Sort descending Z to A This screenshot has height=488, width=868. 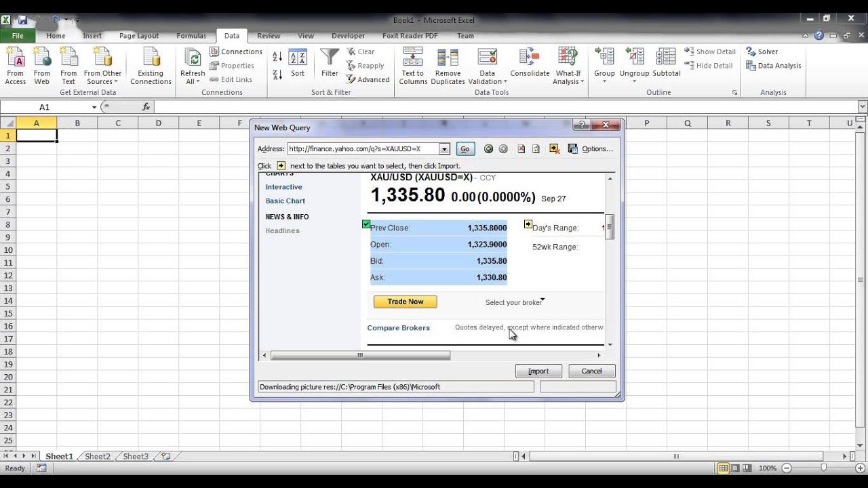[x=277, y=75]
